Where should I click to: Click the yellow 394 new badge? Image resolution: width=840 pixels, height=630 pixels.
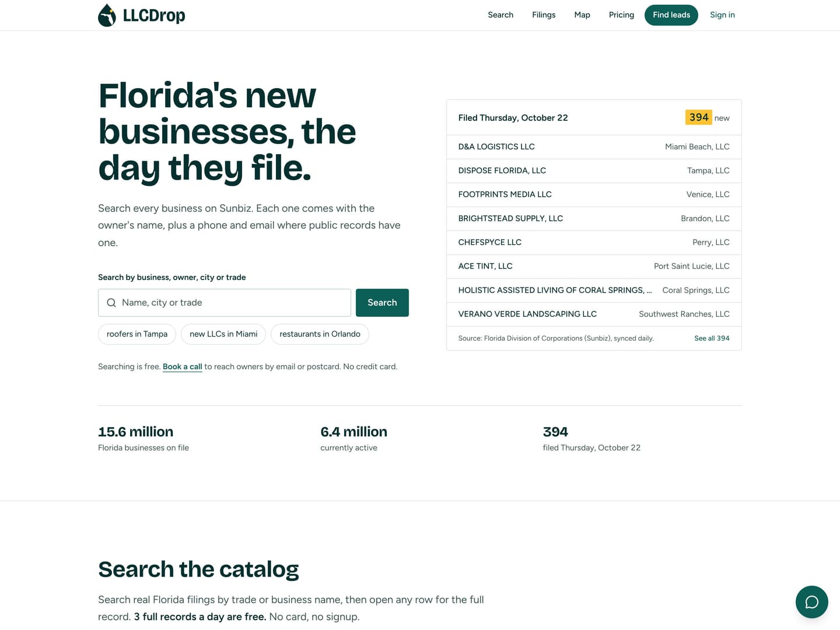tap(698, 117)
